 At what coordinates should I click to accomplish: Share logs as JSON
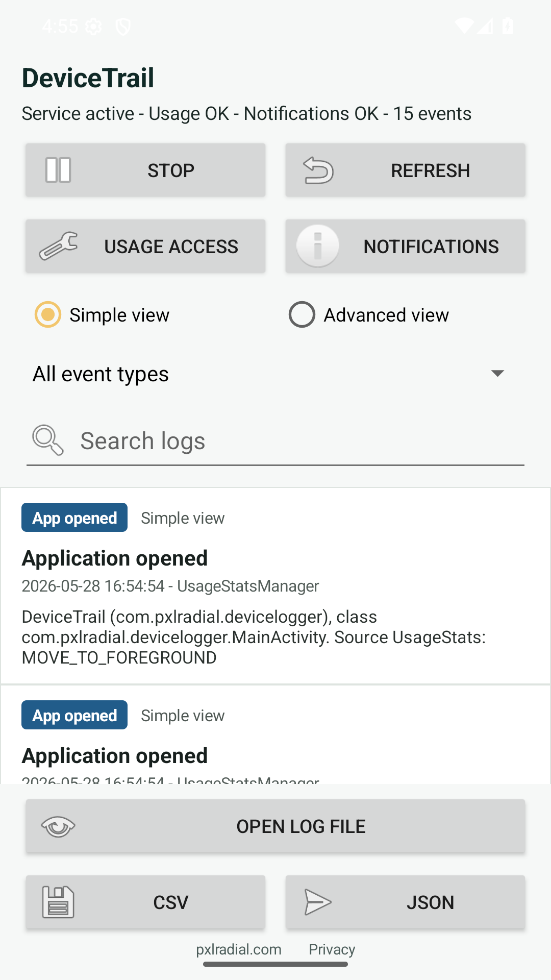(405, 902)
